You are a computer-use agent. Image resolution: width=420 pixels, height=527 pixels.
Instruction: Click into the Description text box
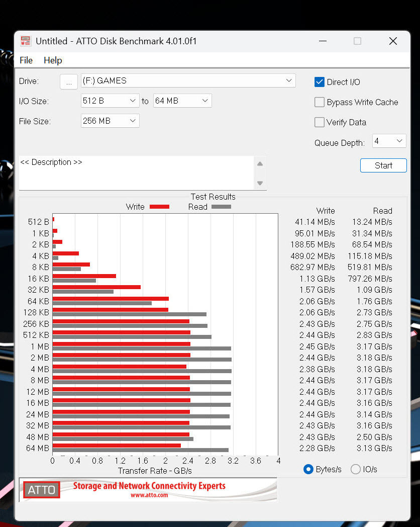click(137, 173)
